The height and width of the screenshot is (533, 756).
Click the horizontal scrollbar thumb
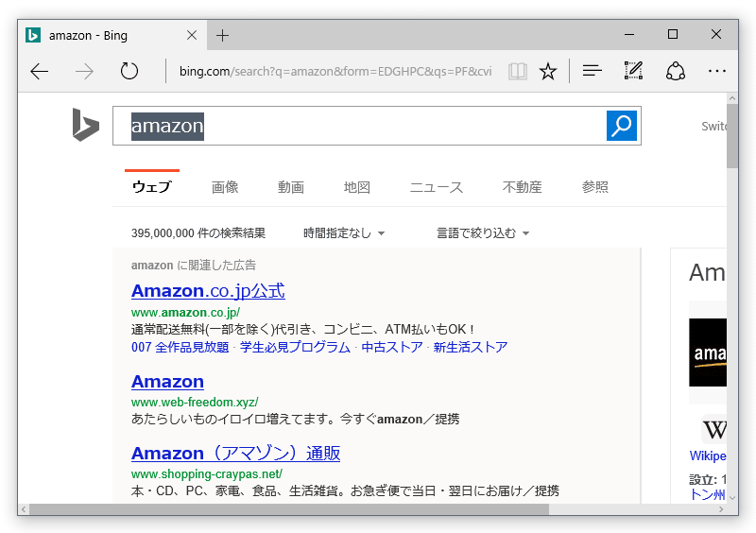coord(289,509)
